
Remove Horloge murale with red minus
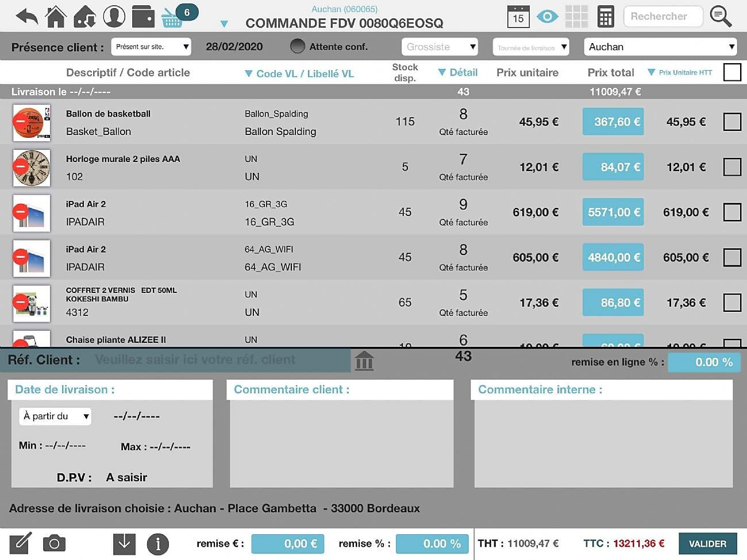(x=21, y=167)
